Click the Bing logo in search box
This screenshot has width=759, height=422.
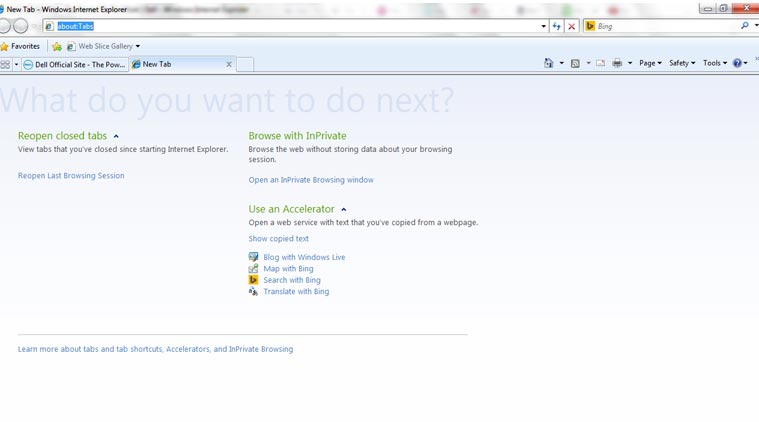[x=590, y=26]
